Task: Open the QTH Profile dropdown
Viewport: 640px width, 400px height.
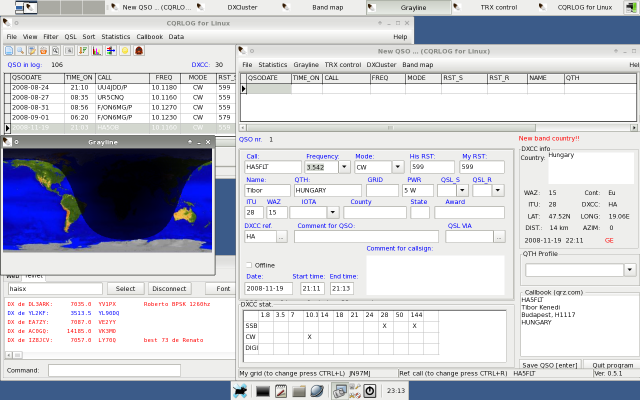Action: pos(630,270)
